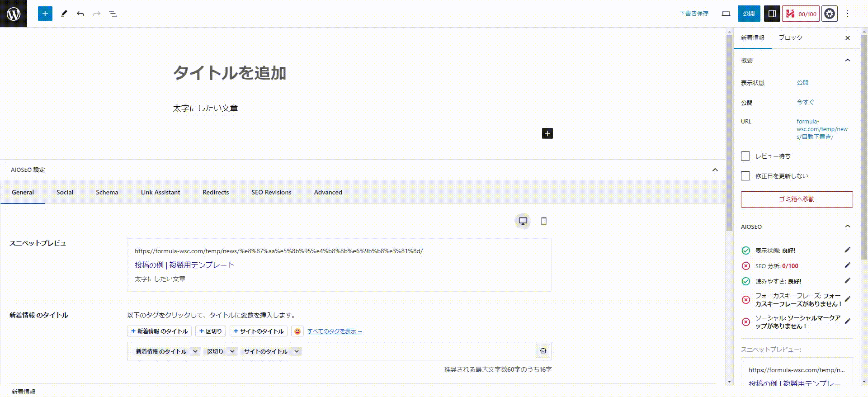Screen dimensions: 868x397
Task: Click the WordPress logo icon
Action: 14,14
